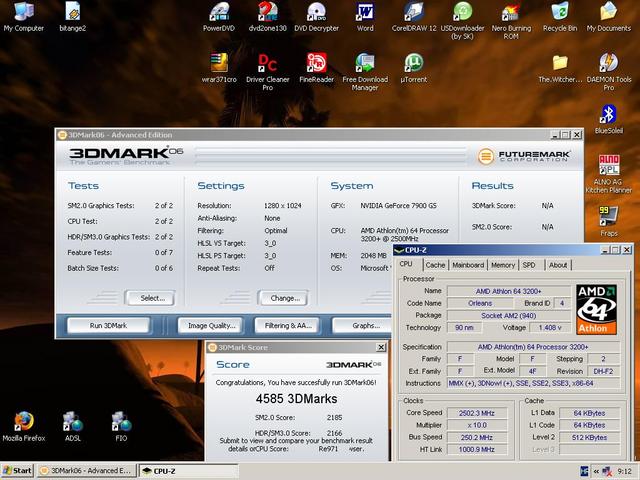
Task: Open the PowerDVD desktop icon
Action: point(219,13)
